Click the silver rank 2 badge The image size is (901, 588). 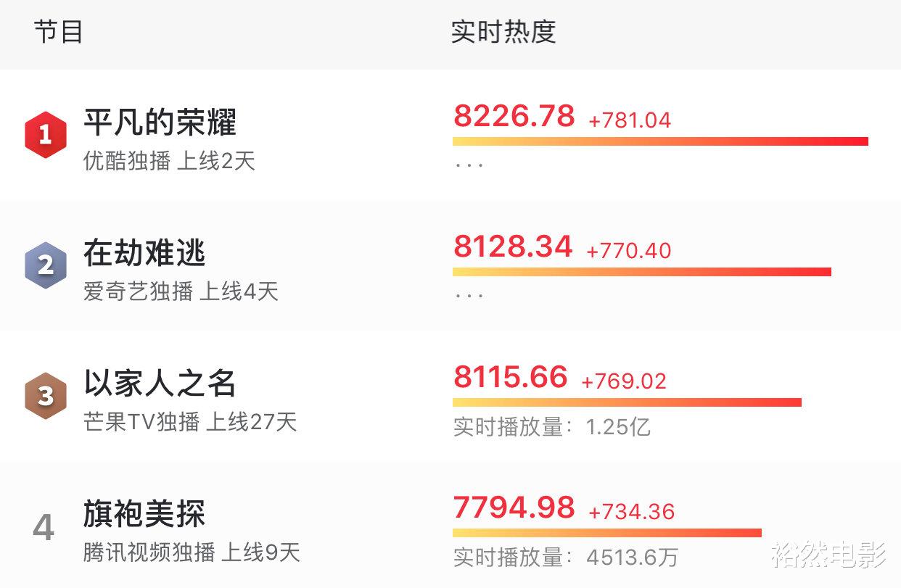(46, 263)
